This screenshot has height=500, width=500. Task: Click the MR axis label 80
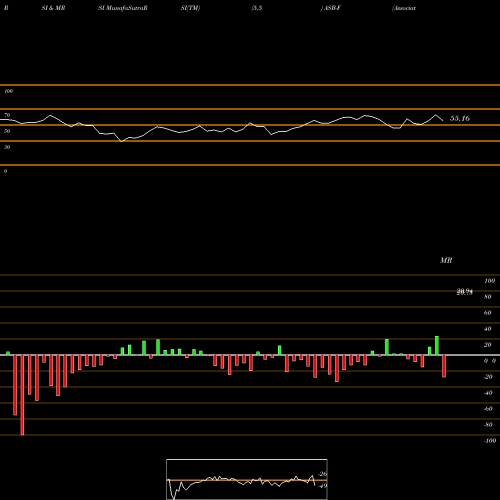pos(488,297)
